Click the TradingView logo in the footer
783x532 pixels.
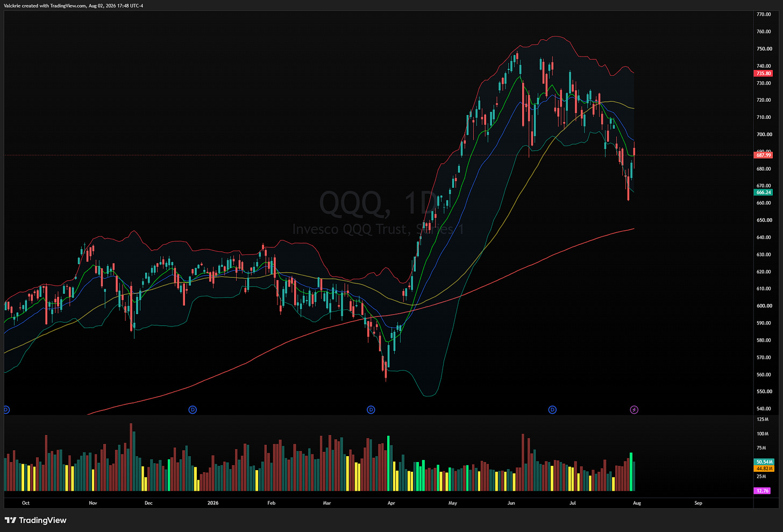coord(35,520)
